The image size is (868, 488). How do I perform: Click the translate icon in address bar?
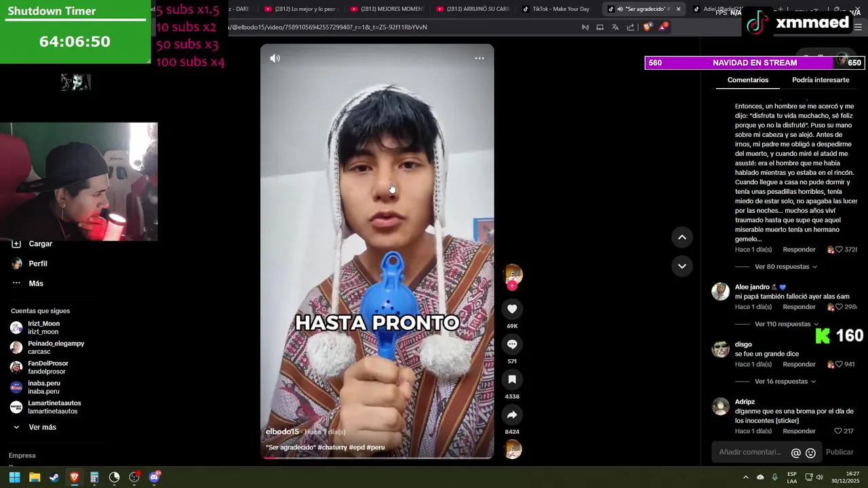tap(615, 27)
